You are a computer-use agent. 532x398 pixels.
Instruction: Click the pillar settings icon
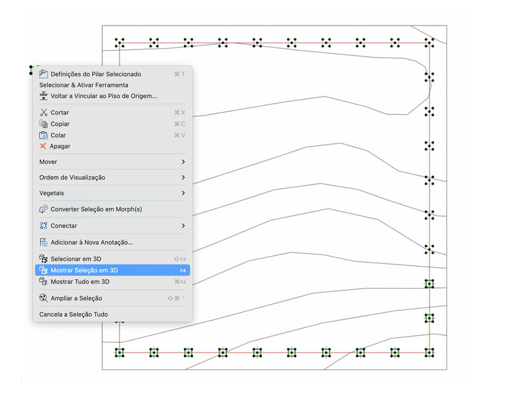pyautogui.click(x=44, y=73)
